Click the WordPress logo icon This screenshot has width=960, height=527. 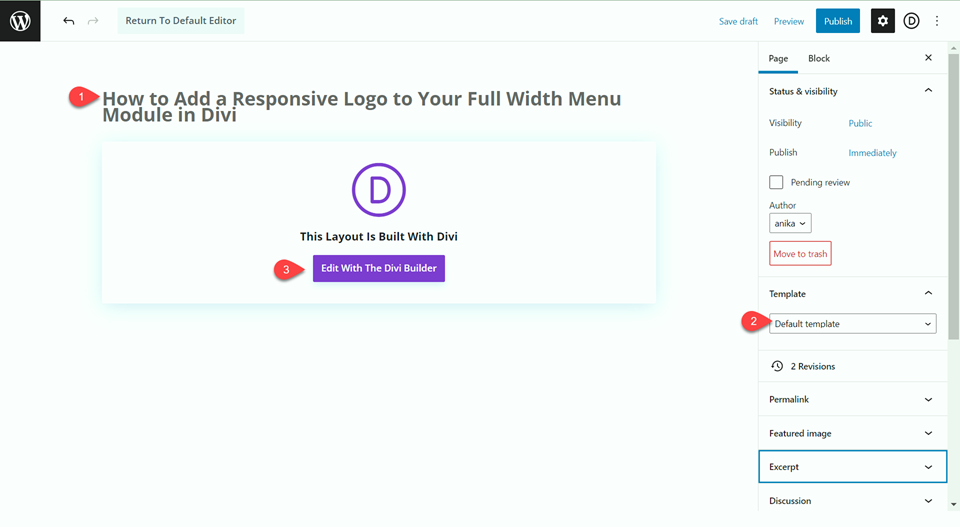[x=20, y=21]
